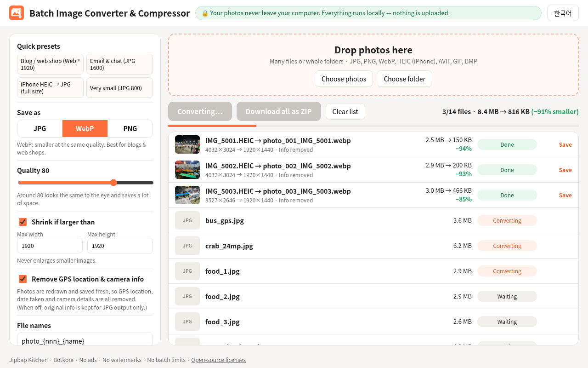The height and width of the screenshot is (368, 588).
Task: Click the batch conversion progress bar
Action: point(373,126)
